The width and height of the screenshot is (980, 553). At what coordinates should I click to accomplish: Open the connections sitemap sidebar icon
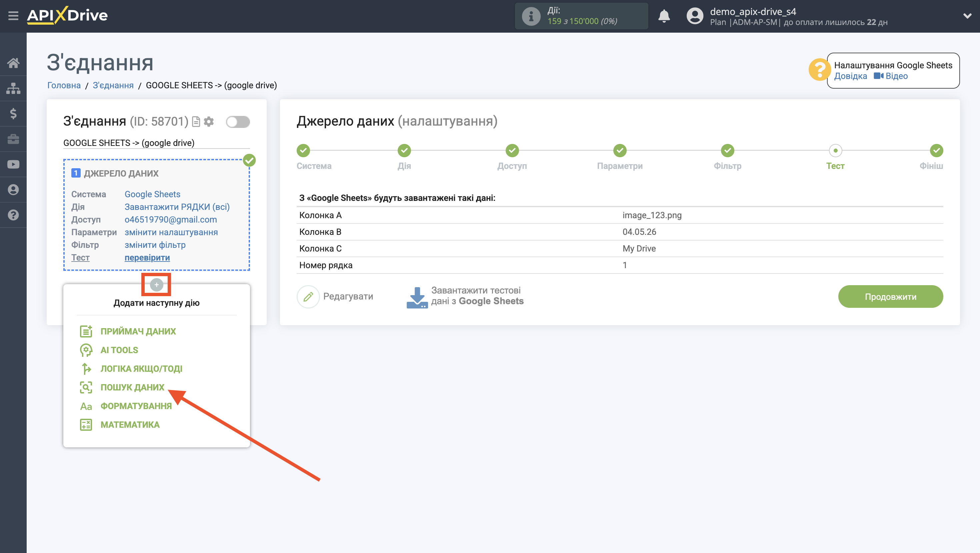[x=13, y=88]
